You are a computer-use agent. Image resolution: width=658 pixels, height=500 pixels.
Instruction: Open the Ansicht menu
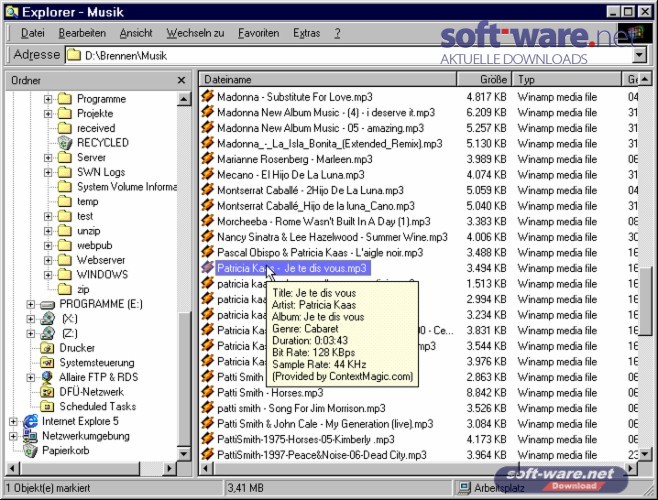(x=136, y=33)
